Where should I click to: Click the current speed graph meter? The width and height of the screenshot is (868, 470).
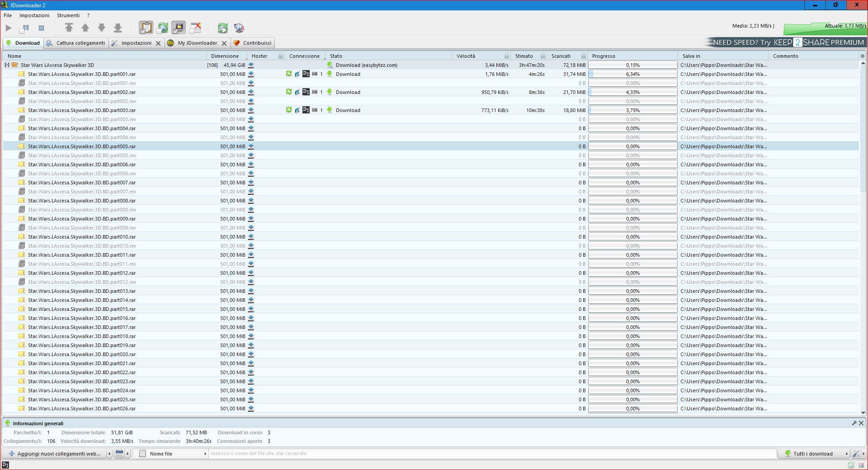coord(825,28)
